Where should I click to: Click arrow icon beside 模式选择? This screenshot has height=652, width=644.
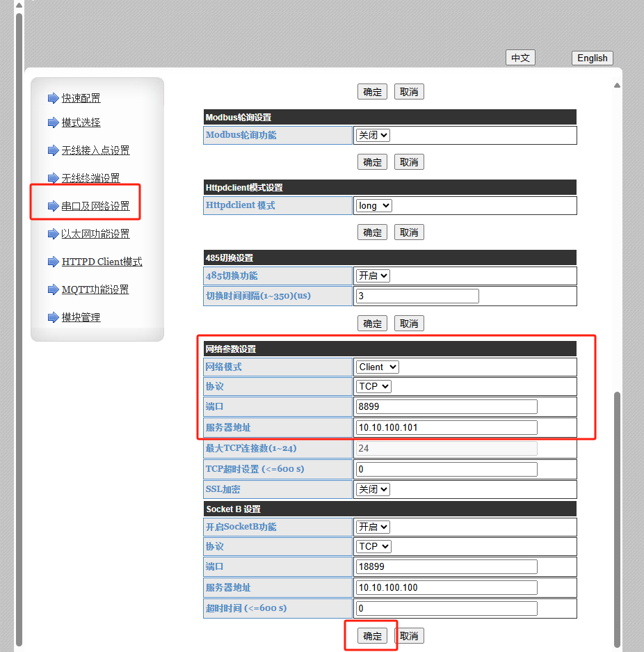tap(53, 122)
